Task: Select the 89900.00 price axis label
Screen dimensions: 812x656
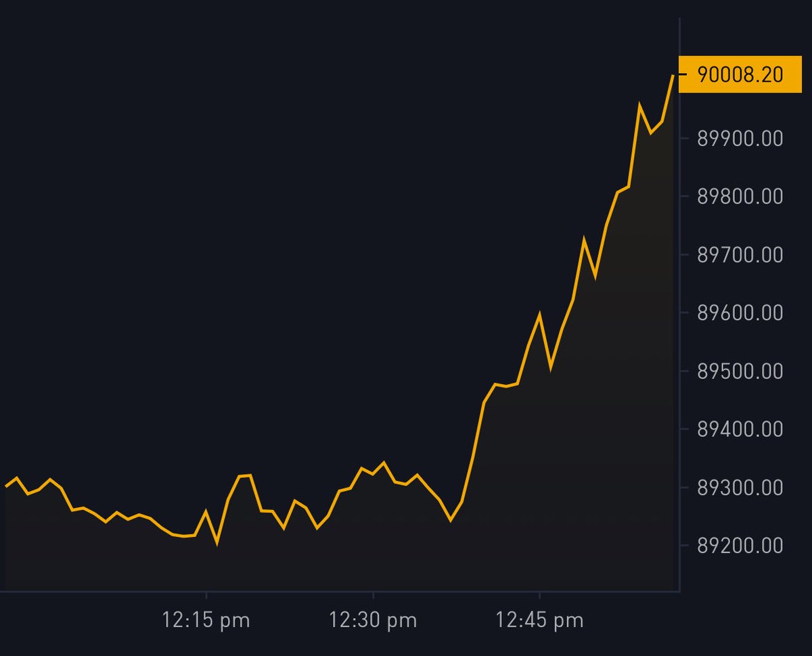Action: pyautogui.click(x=740, y=139)
